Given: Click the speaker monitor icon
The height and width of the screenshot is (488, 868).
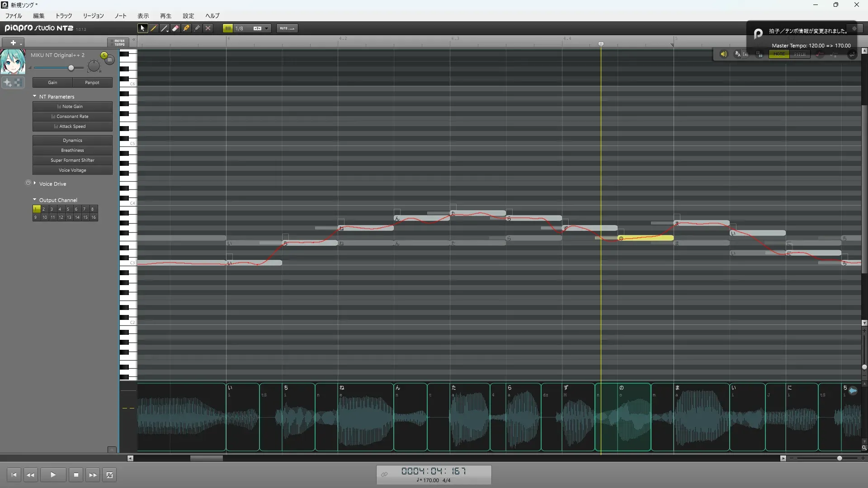Looking at the screenshot, I should (723, 54).
